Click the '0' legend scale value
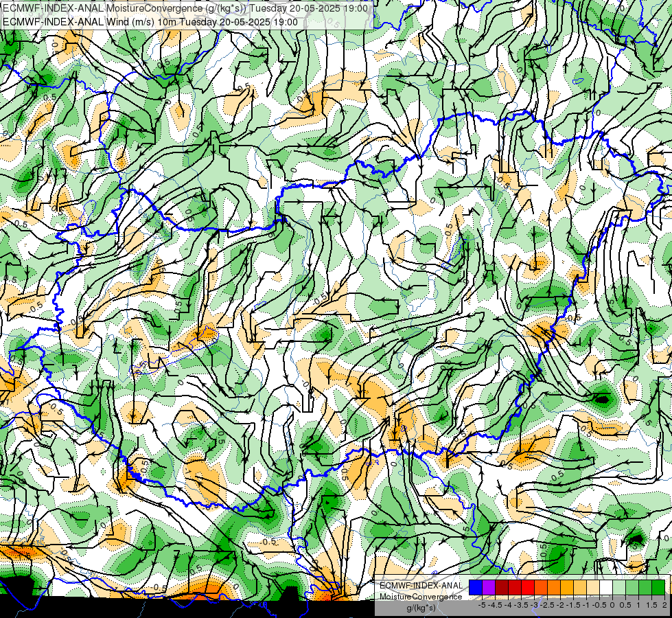The height and width of the screenshot is (618, 672). [612, 605]
